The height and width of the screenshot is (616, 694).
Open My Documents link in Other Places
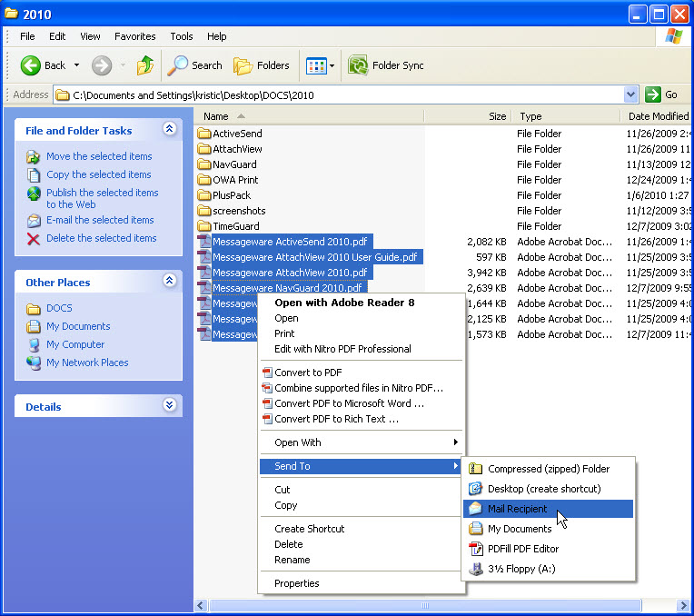[78, 326]
